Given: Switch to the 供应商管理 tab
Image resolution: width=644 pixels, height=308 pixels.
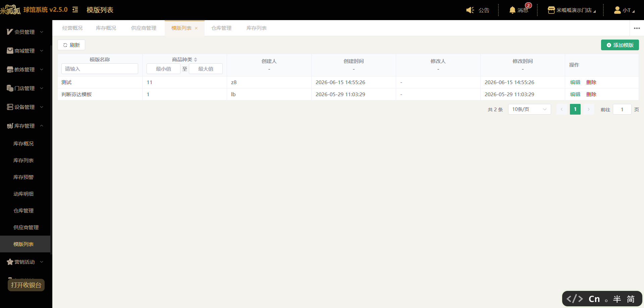Looking at the screenshot, I should [x=144, y=28].
